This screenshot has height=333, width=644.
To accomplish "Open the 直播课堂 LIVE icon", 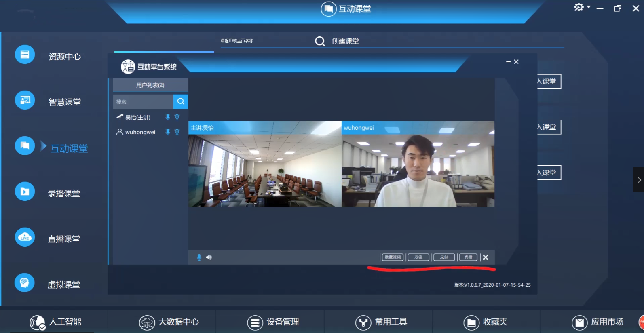I will (x=25, y=237).
